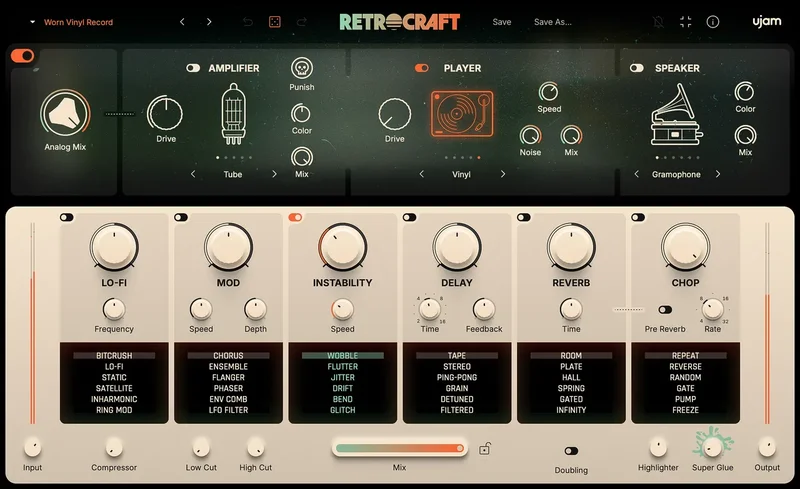This screenshot has width=800, height=489.
Task: Select FLANGER in the MOD list
Action: pos(228,377)
